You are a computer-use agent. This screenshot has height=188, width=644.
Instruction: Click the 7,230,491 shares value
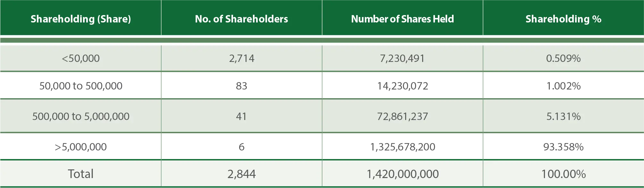pos(402,58)
